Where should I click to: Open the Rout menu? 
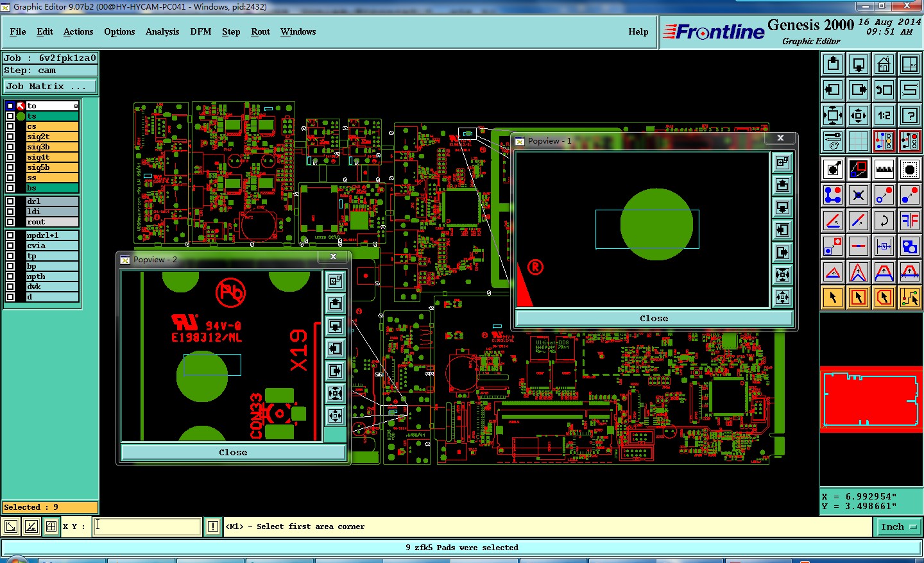pyautogui.click(x=261, y=31)
